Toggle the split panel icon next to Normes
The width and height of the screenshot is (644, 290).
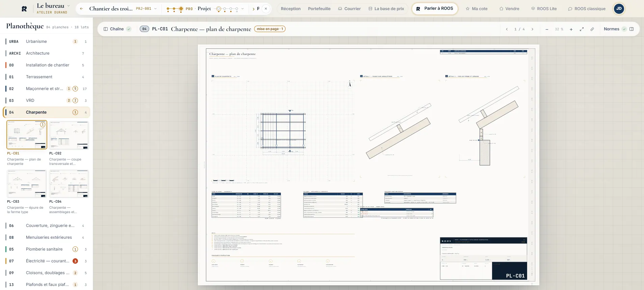632,29
